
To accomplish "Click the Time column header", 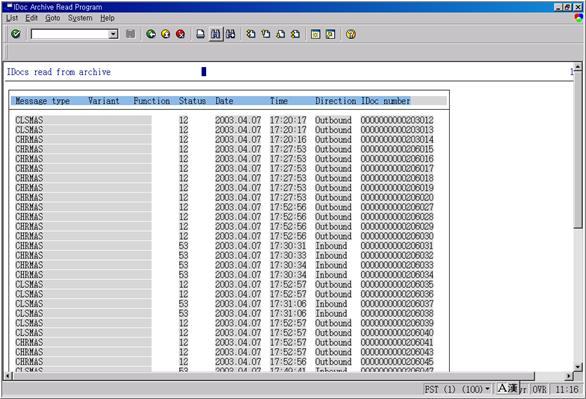I will 279,101.
